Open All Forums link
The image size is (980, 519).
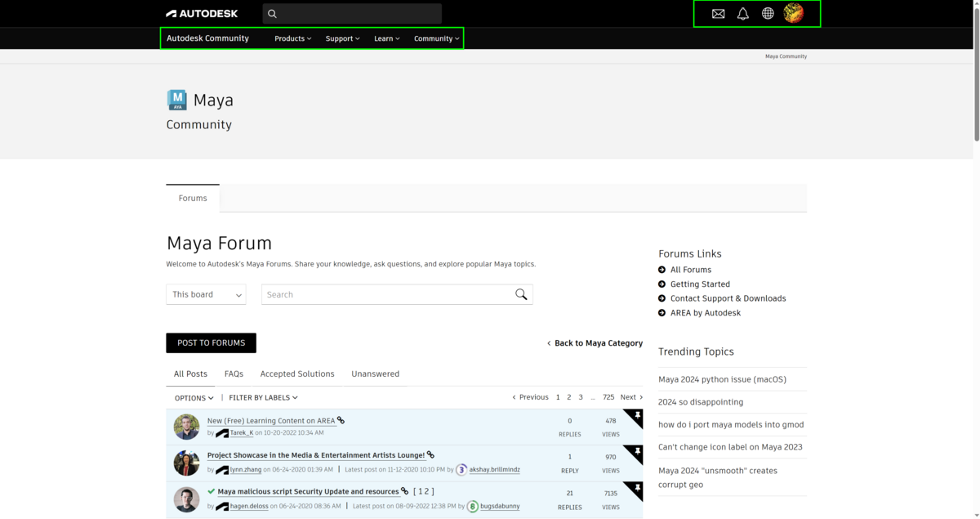click(691, 270)
